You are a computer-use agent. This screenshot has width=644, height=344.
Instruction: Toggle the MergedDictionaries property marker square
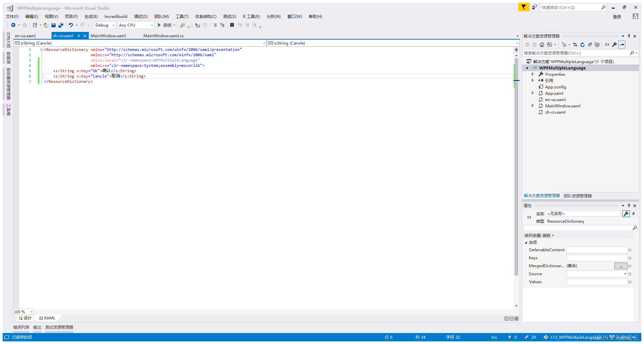point(630,266)
